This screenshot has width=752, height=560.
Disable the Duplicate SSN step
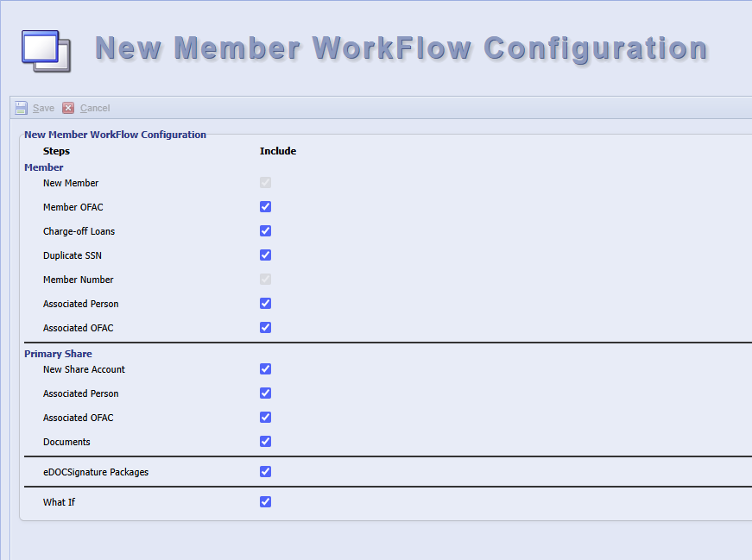pyautogui.click(x=265, y=255)
